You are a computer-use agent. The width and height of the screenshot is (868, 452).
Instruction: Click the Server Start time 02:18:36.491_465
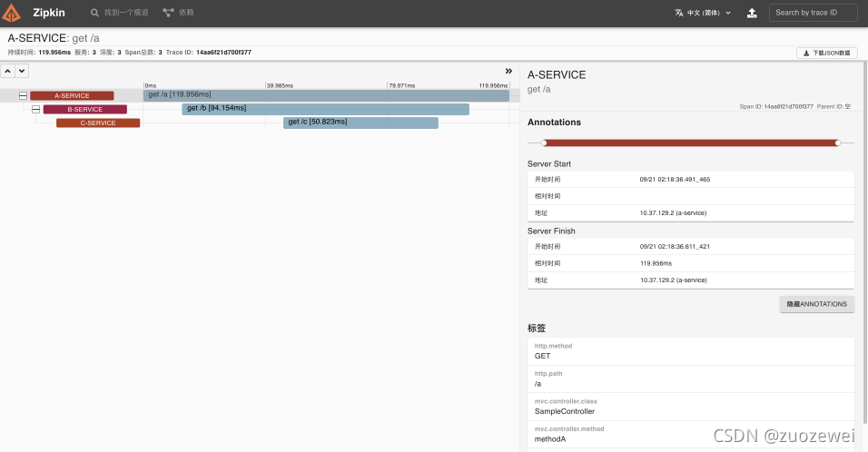click(675, 179)
